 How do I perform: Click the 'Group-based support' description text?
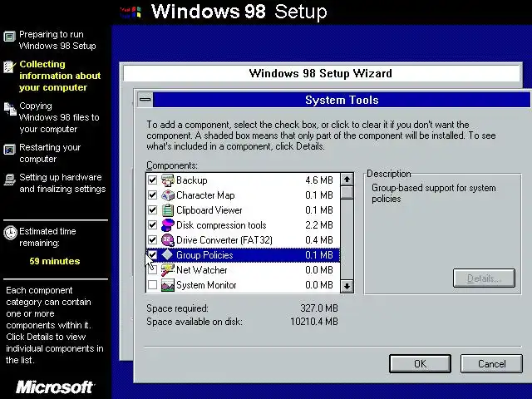434,193
